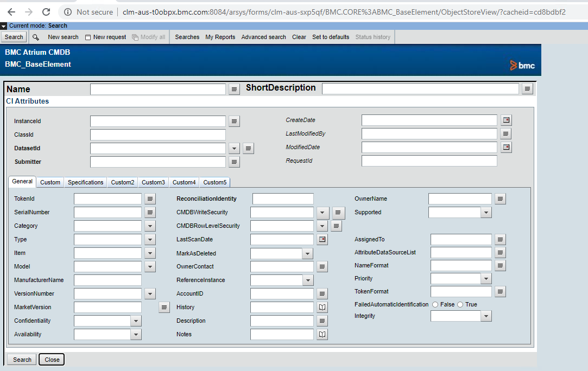Open My Reports
588x371 pixels.
220,37
